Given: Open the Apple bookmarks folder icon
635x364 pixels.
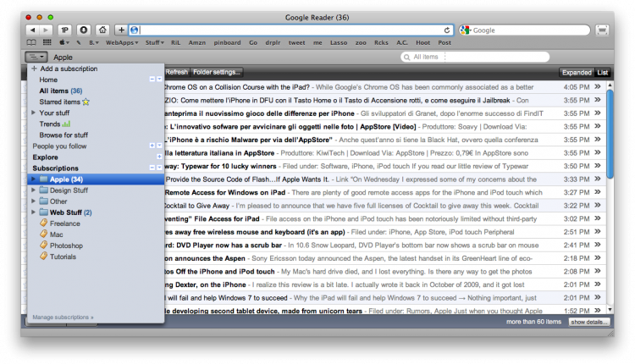Looking at the screenshot, I should (x=64, y=42).
